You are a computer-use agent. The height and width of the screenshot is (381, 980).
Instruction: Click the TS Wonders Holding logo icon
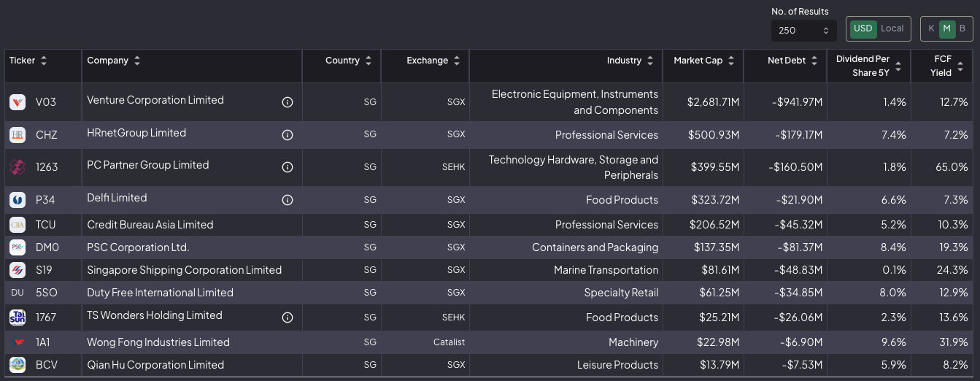[x=18, y=317]
